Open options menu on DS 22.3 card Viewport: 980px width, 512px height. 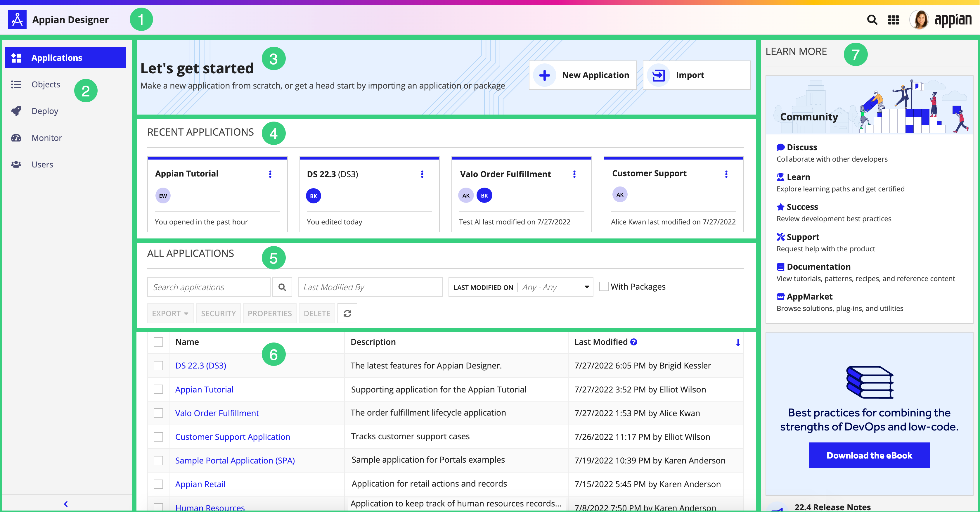422,174
